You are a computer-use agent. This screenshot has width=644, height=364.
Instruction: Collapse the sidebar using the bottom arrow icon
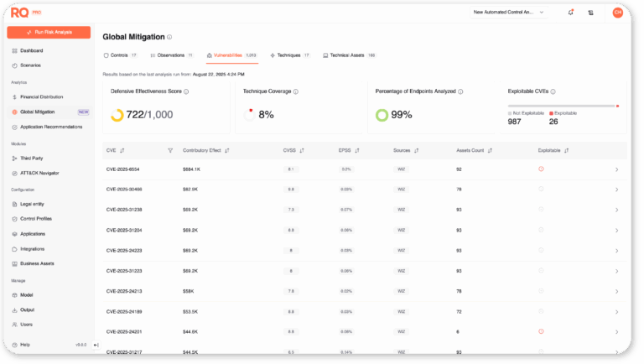point(96,345)
